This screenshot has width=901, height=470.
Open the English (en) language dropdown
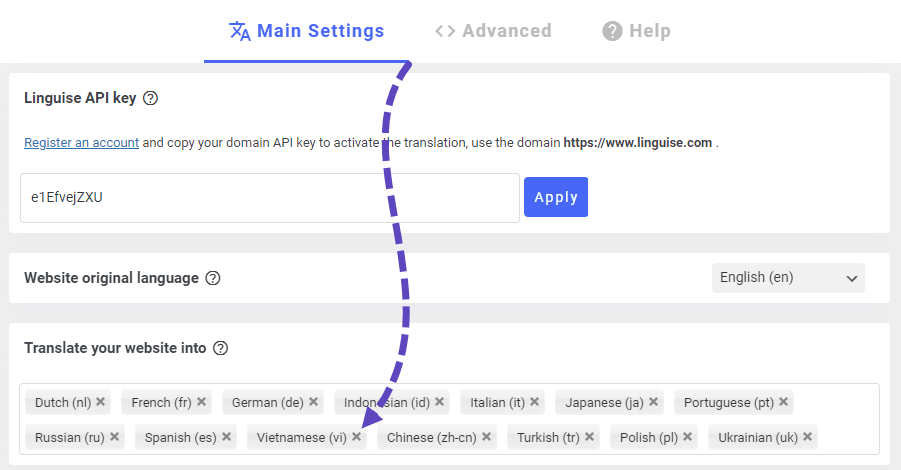tap(788, 278)
